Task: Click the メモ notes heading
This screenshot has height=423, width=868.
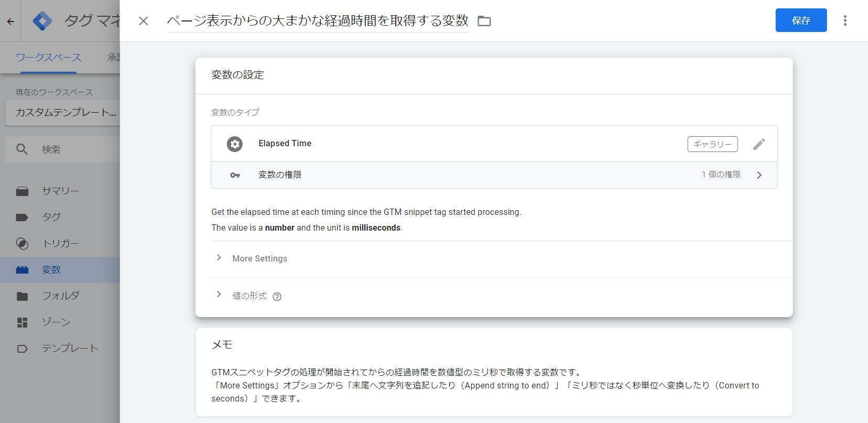Action: coord(222,344)
